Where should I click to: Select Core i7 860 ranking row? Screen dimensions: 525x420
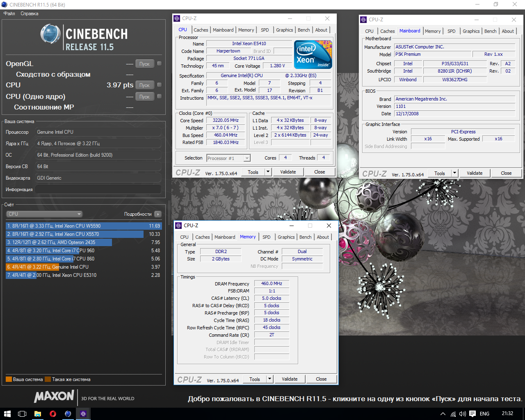84,259
